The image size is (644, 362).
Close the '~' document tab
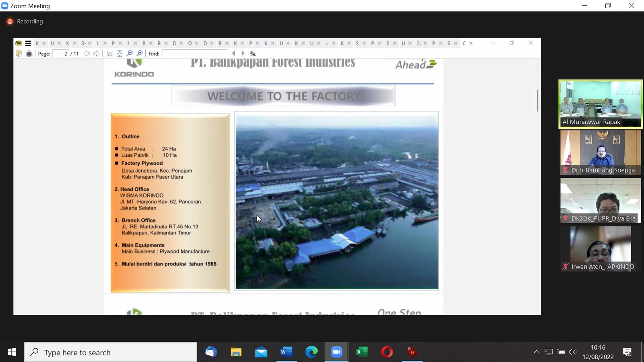(x=334, y=43)
